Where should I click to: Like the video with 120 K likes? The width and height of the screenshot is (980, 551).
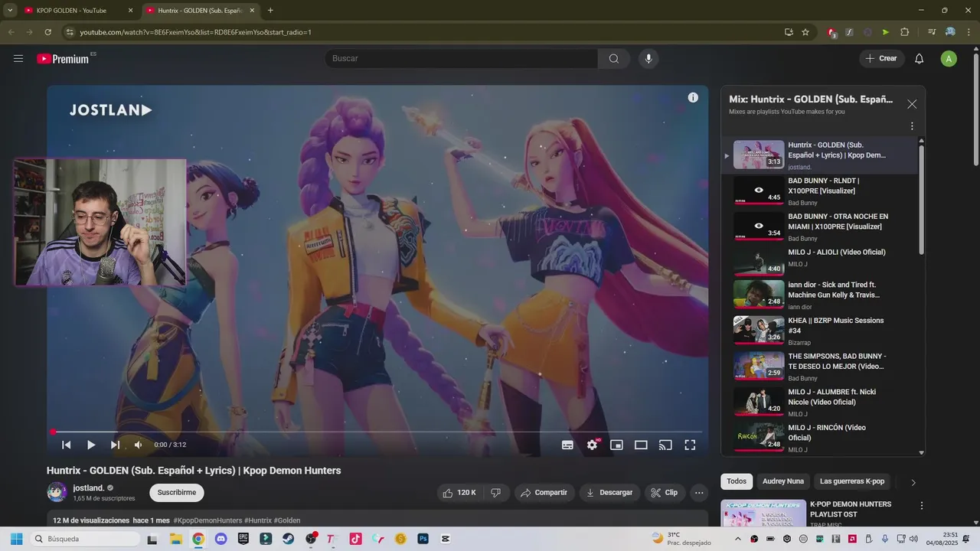click(459, 493)
